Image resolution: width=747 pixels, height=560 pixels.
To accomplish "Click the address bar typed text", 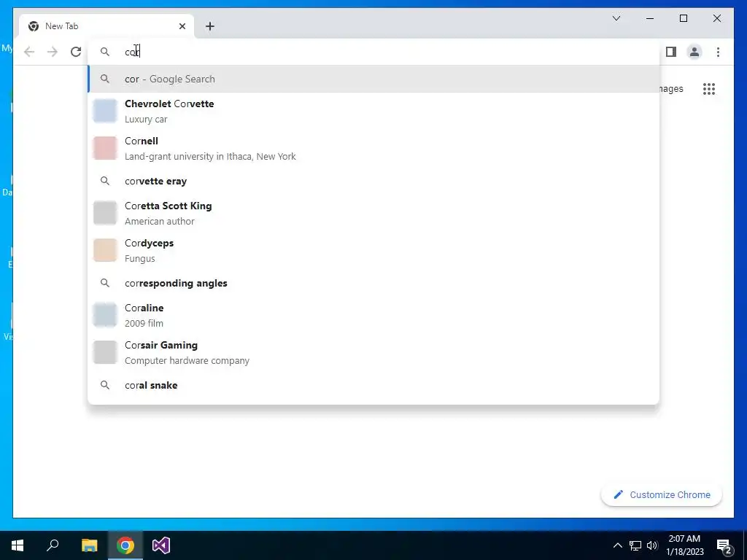I will pos(132,52).
